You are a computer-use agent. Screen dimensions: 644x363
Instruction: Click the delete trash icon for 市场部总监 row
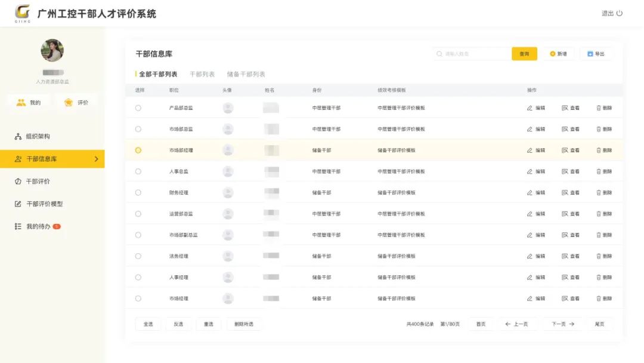pyautogui.click(x=599, y=129)
